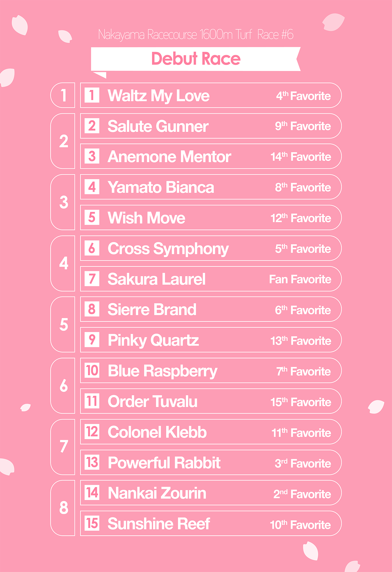Image resolution: width=392 pixels, height=572 pixels.
Task: Click horse number 10 square badge
Action: (x=92, y=371)
